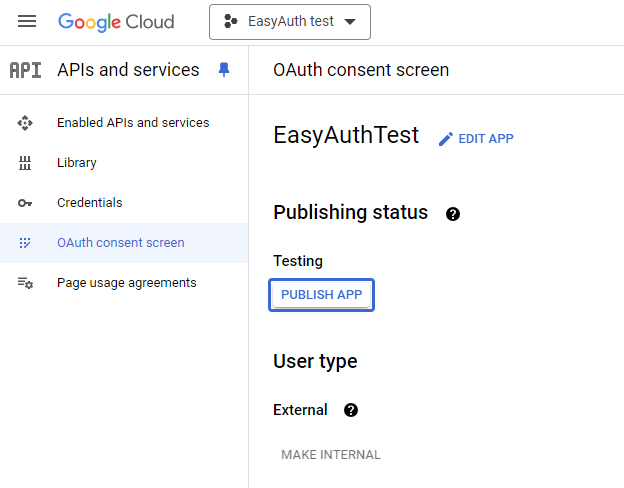The width and height of the screenshot is (624, 488).
Task: Click the project selector dropdown arrow
Action: tap(349, 22)
